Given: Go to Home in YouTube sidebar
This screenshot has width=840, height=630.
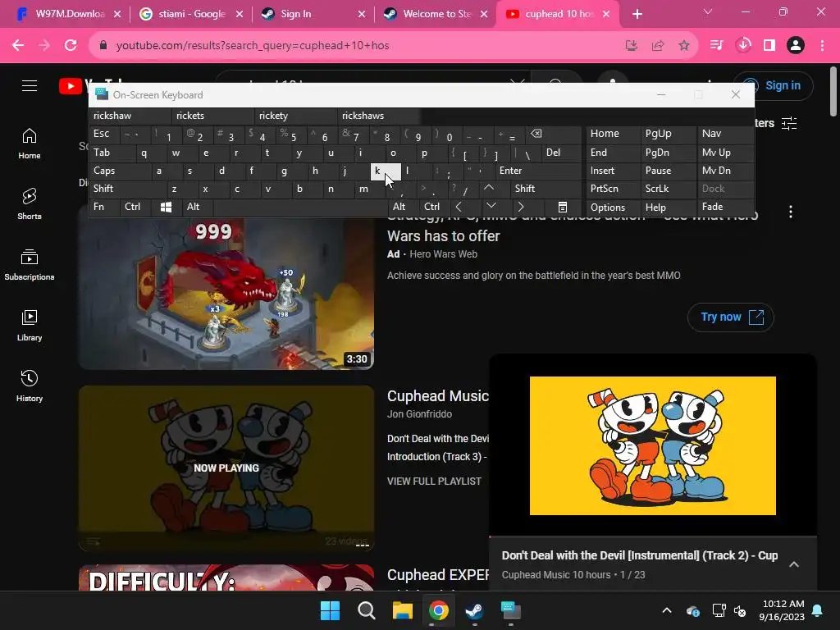Looking at the screenshot, I should pyautogui.click(x=30, y=144).
